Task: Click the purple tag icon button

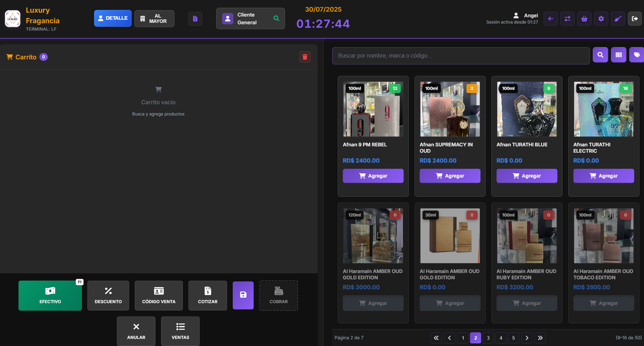Action: coord(636,55)
